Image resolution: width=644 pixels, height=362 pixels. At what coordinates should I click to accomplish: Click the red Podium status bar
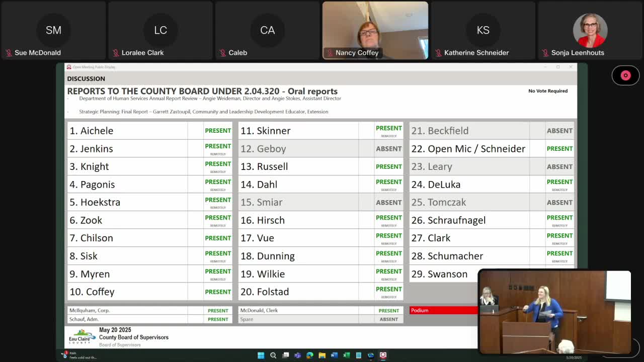point(443,310)
